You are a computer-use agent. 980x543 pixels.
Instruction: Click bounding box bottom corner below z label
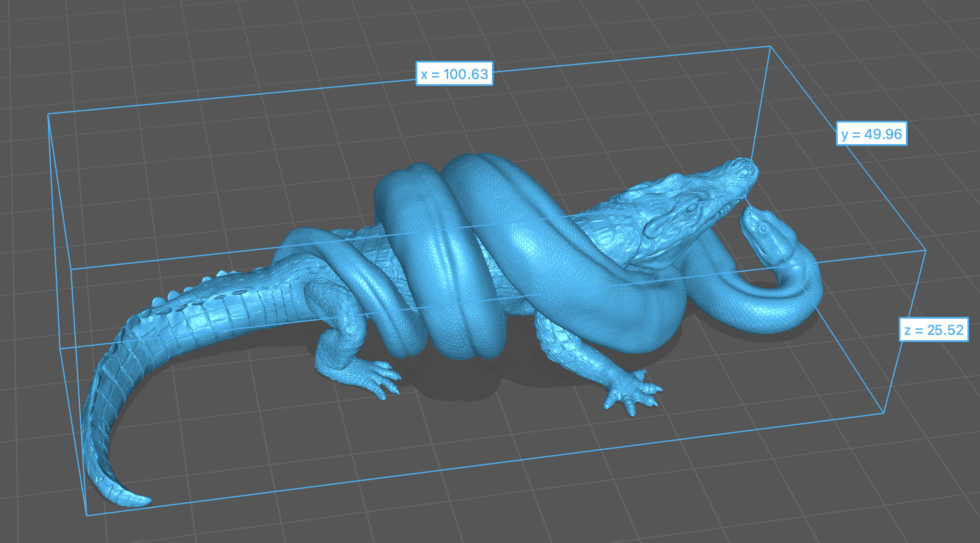[884, 413]
